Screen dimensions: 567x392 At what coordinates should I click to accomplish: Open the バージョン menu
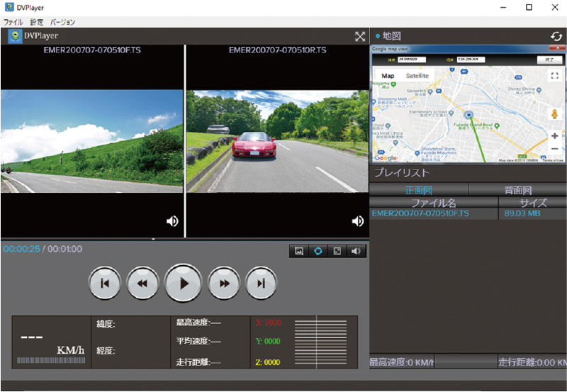point(62,22)
